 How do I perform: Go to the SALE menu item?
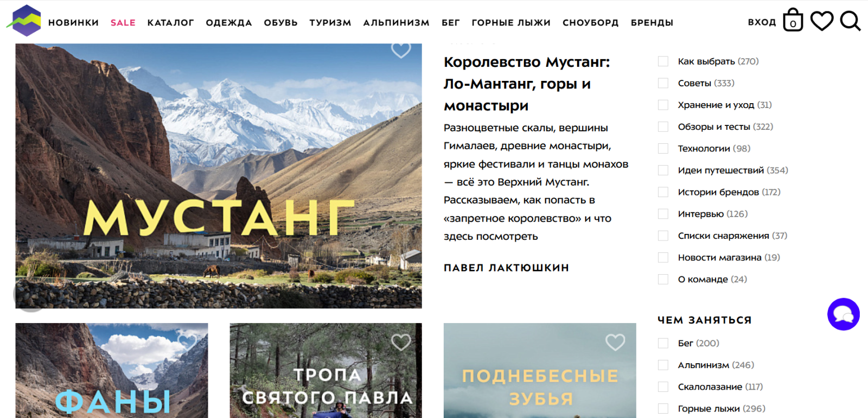(123, 23)
